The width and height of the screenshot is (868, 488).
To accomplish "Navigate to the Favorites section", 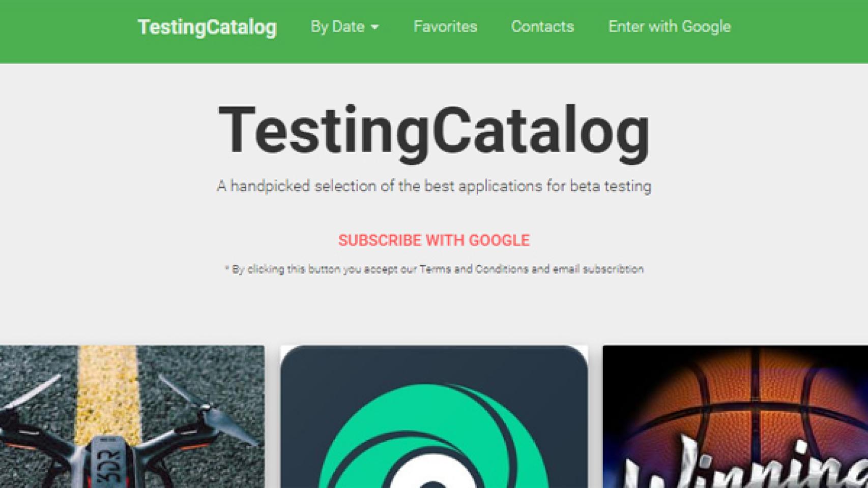I will [445, 26].
